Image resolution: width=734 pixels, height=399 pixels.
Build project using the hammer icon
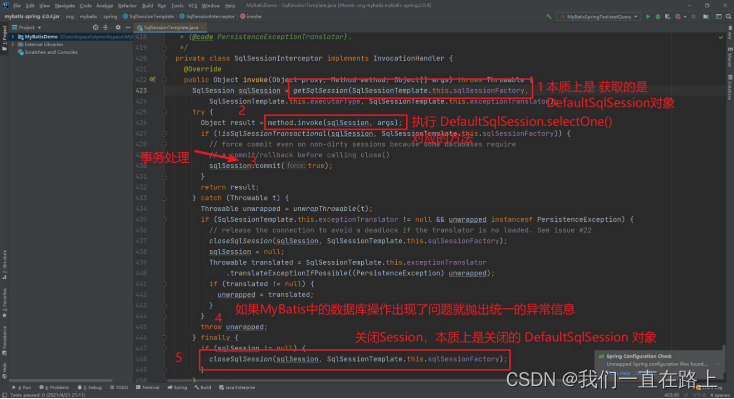pyautogui.click(x=549, y=17)
